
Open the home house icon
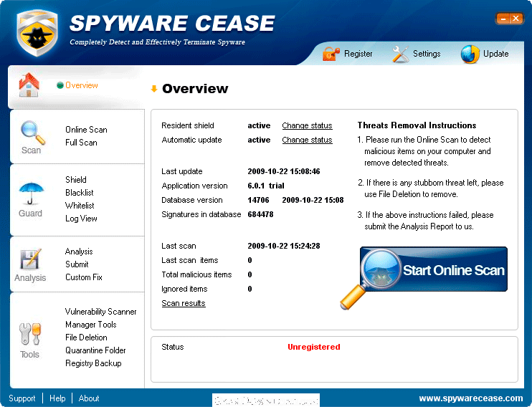29,85
